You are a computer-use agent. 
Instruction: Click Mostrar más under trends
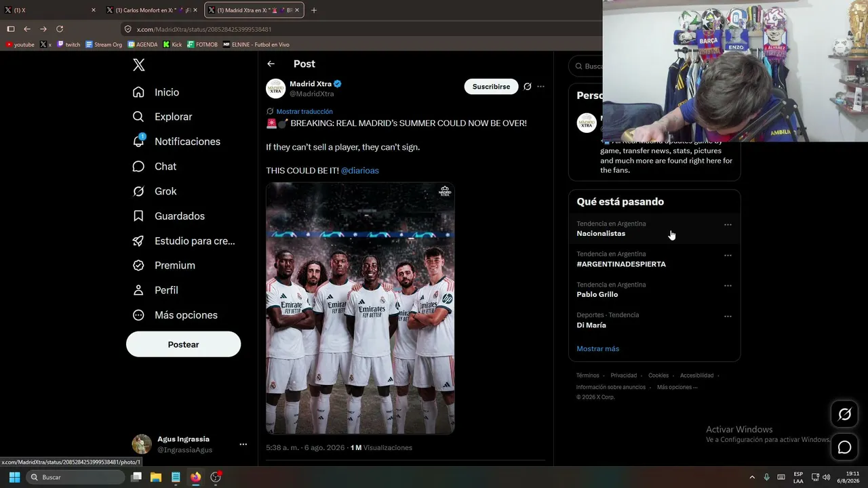coord(597,348)
